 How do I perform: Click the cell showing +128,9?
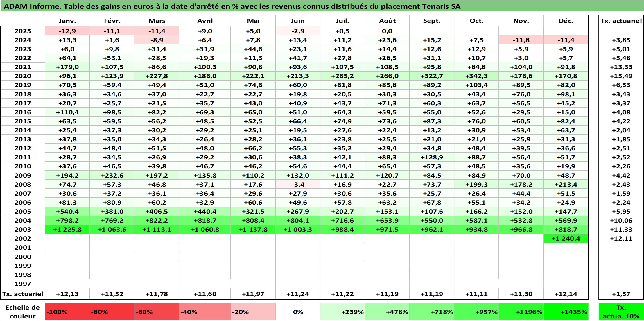coord(432,157)
